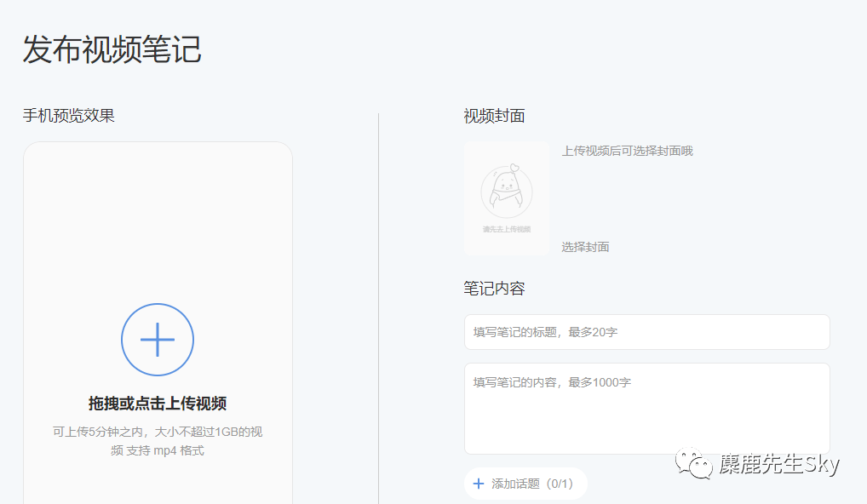The height and width of the screenshot is (504, 867).
Task: Click the 1000-character note content text area
Action: tap(646, 407)
